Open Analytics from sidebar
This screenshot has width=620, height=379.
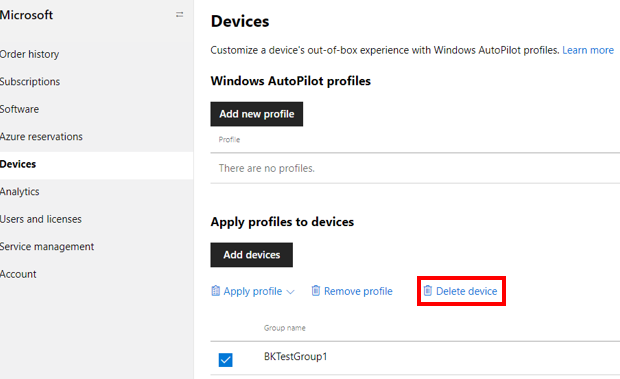point(19,191)
